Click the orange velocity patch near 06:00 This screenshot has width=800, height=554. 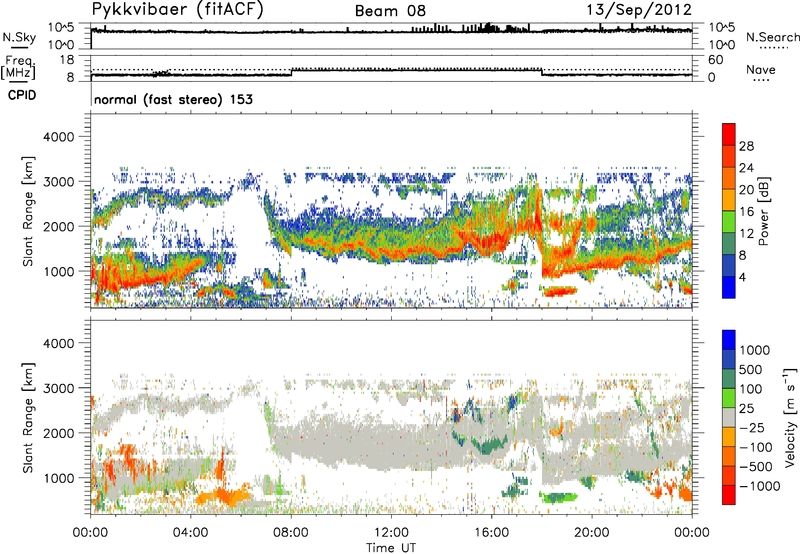pyautogui.click(x=224, y=496)
